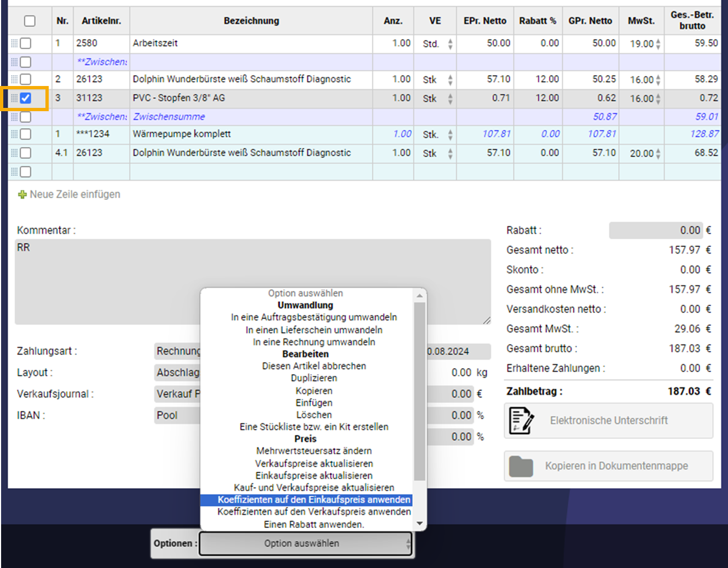Click the MwSt. spinner arrows in Arbeitszeit row
Screen dimensions: 728x568
pyautogui.click(x=658, y=44)
